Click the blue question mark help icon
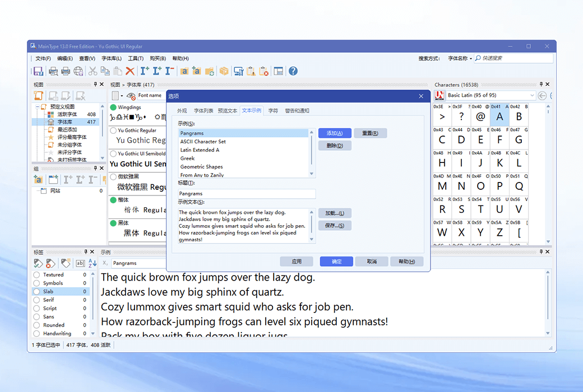Screen dimensions: 583x392 tap(293, 71)
